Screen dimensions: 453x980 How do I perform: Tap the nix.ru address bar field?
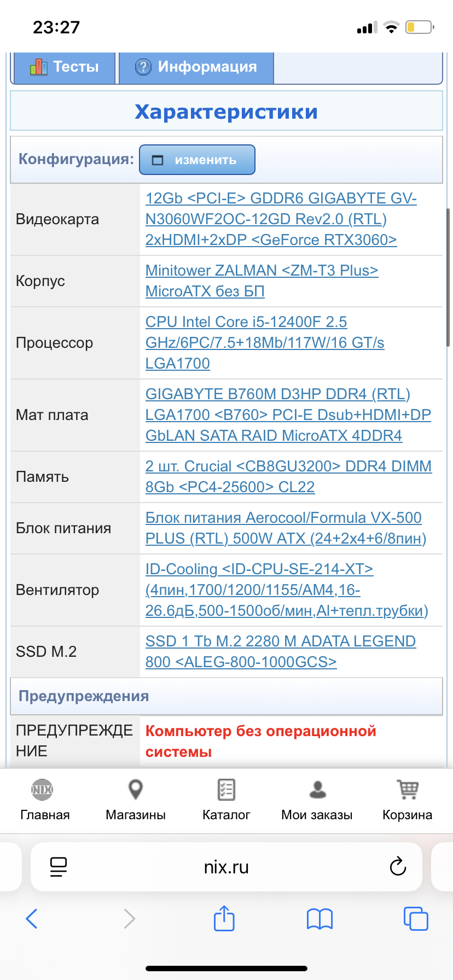[226, 867]
